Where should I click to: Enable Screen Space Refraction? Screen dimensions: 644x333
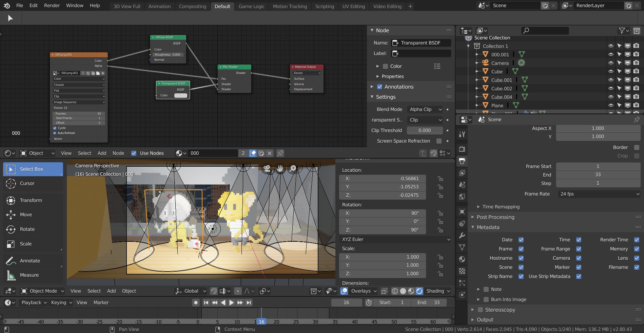[439, 141]
